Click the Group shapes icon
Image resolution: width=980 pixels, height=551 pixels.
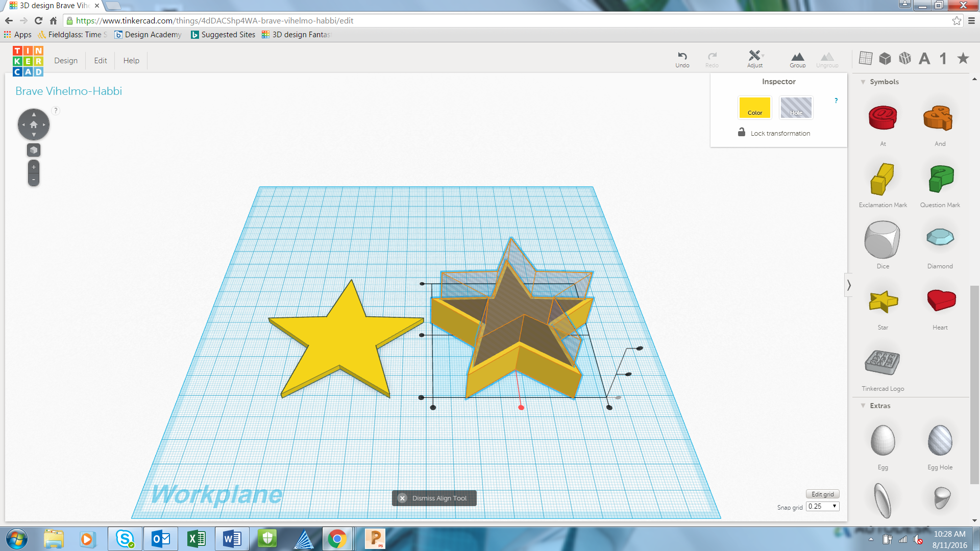(797, 57)
